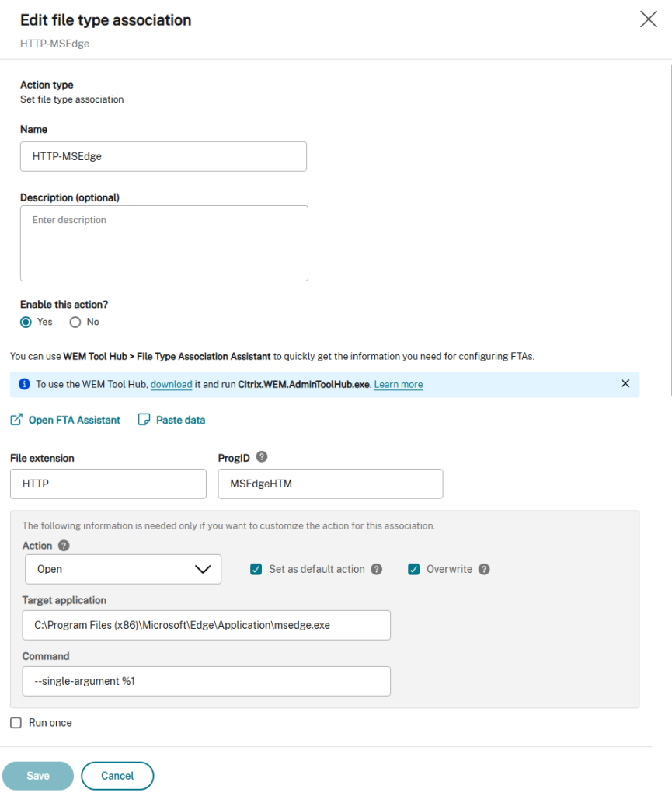Image resolution: width=672 pixels, height=796 pixels.
Task: Open the Learn more link
Action: 398,384
